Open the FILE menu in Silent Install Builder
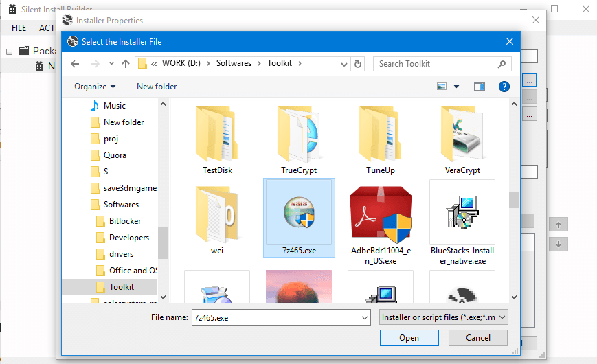This screenshot has width=597, height=364. [x=19, y=27]
